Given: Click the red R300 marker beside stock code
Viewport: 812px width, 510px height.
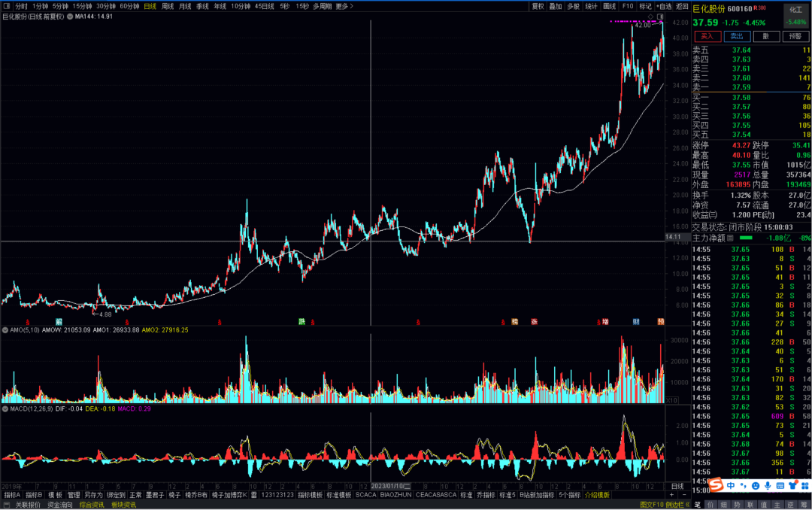Looking at the screenshot, I should click(x=761, y=9).
